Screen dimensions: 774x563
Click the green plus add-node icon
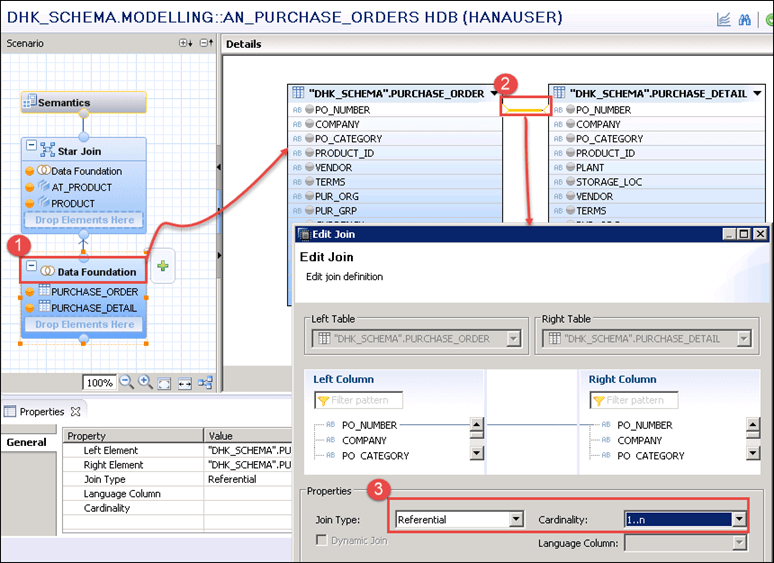pyautogui.click(x=164, y=265)
